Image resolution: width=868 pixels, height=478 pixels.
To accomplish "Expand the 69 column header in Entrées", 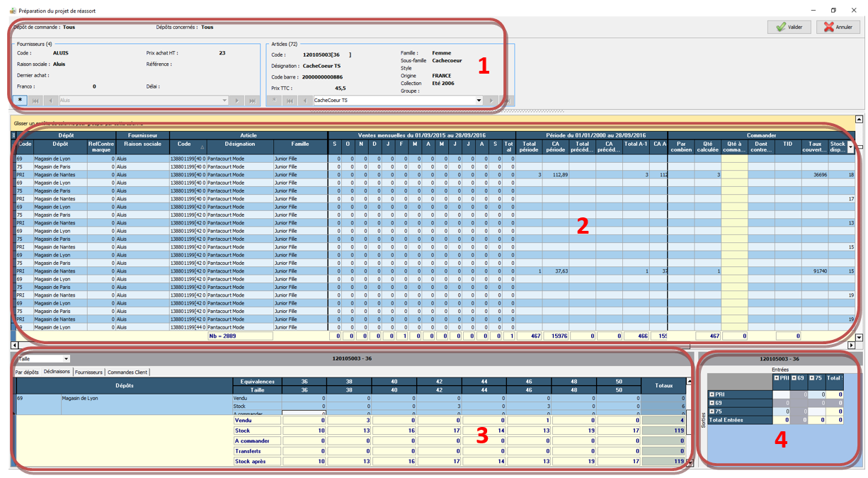I will (794, 377).
